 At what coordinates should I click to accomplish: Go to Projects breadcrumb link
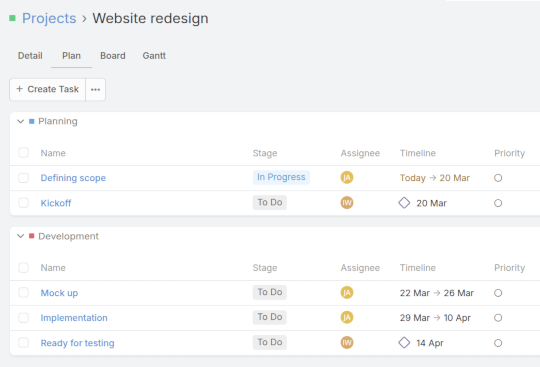(x=49, y=18)
